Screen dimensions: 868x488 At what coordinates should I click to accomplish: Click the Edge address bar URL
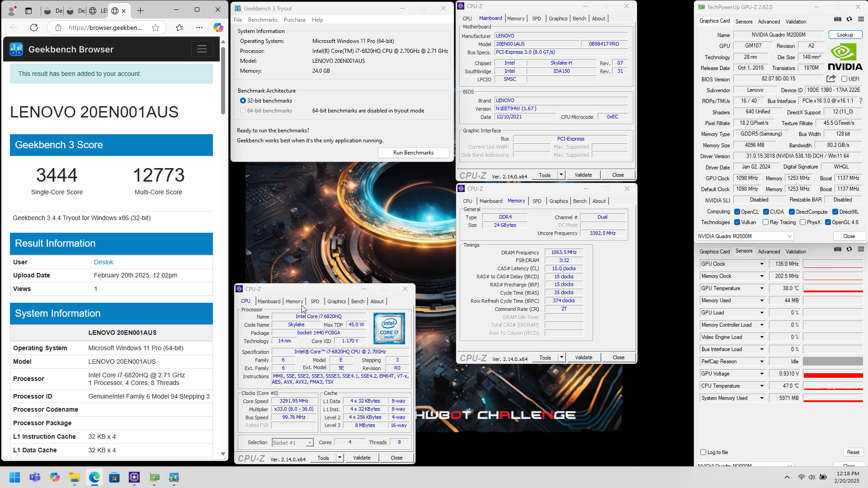[105, 28]
